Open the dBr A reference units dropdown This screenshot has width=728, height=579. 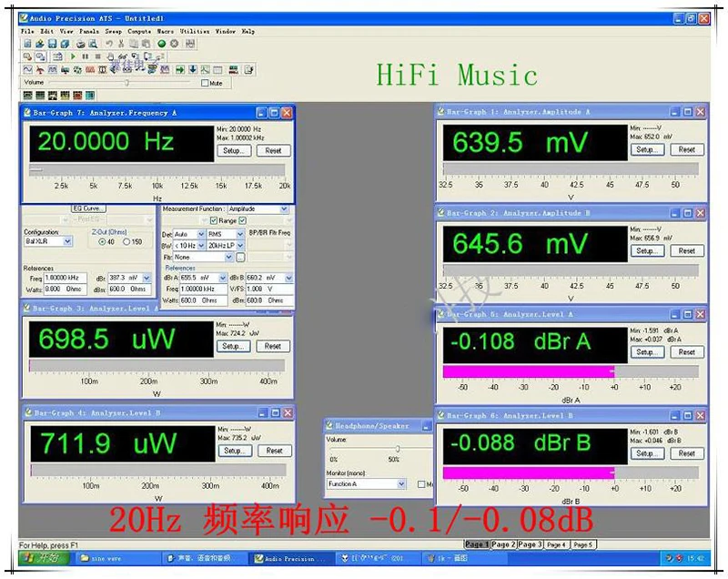tap(222, 278)
